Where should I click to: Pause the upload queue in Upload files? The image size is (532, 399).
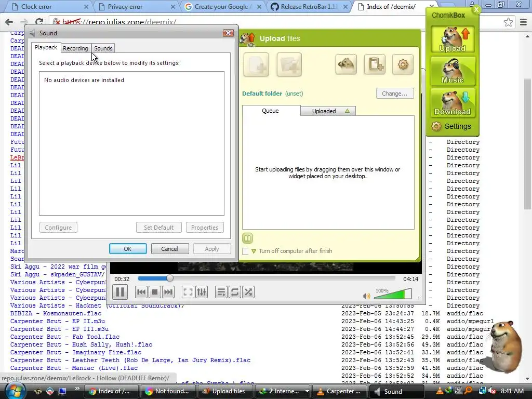click(248, 238)
